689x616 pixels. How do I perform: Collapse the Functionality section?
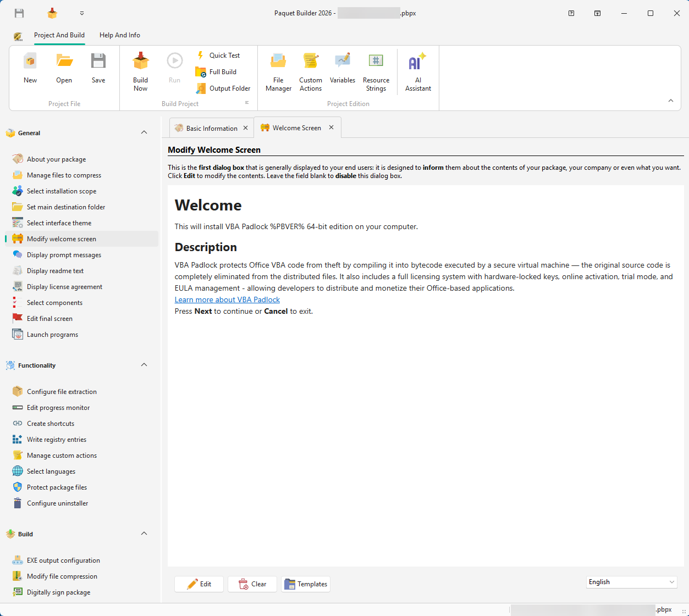(x=144, y=365)
